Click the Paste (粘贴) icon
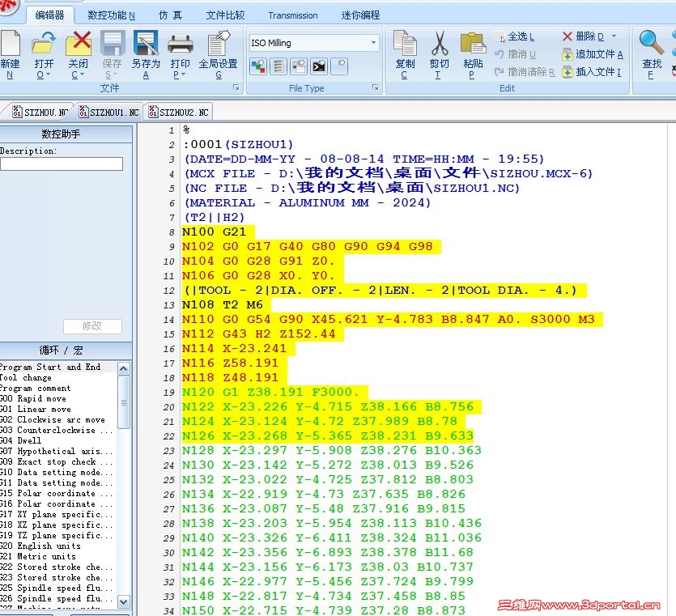This screenshot has width=676, height=616. pyautogui.click(x=473, y=44)
